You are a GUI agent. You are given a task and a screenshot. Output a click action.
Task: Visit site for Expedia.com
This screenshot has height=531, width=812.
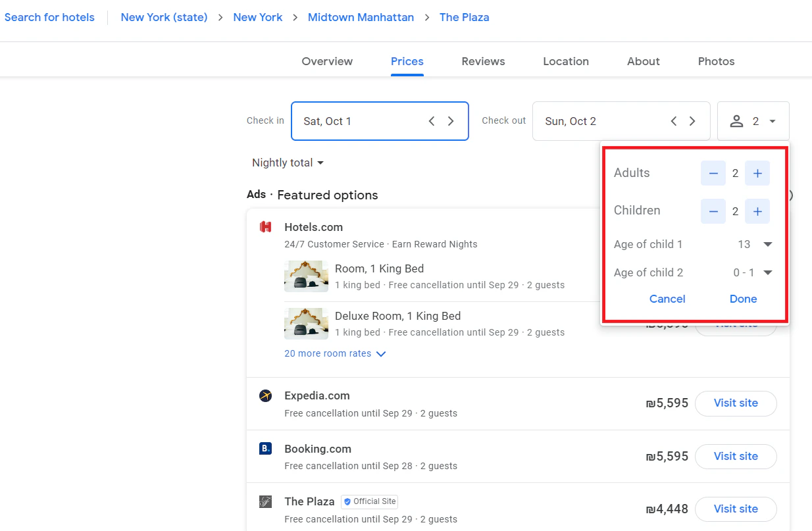pos(736,403)
